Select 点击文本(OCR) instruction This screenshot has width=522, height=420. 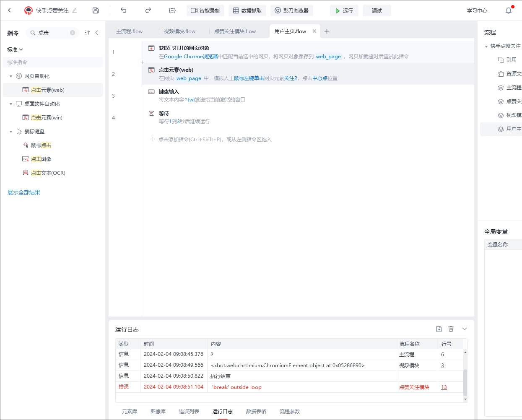click(x=48, y=173)
